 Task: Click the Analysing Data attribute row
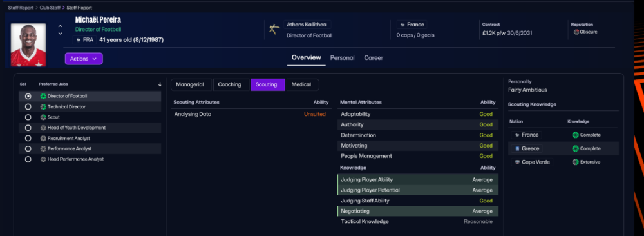[x=251, y=114]
